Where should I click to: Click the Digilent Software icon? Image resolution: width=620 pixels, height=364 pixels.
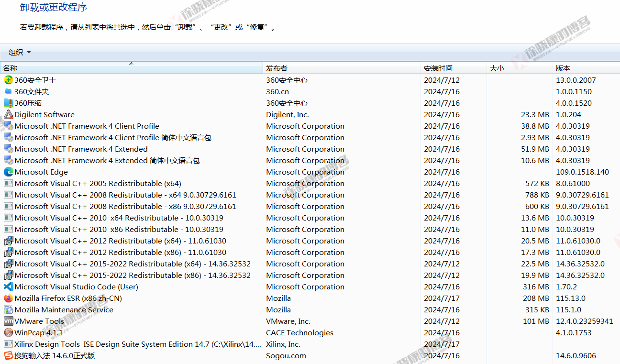[x=8, y=114]
